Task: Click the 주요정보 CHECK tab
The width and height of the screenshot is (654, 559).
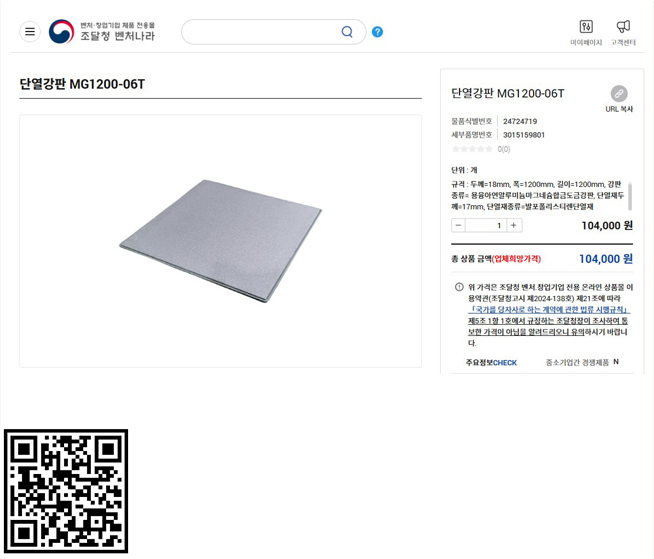Action: [x=491, y=363]
